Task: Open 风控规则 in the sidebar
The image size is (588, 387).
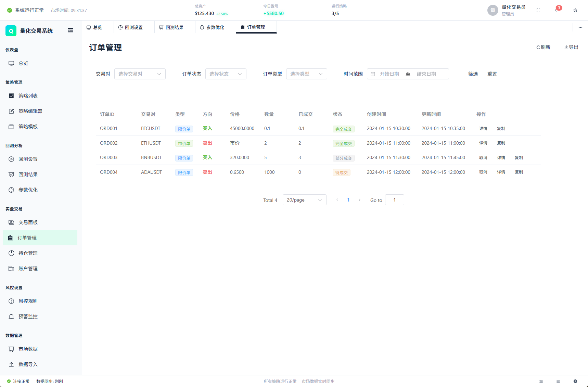Action: tap(40, 301)
